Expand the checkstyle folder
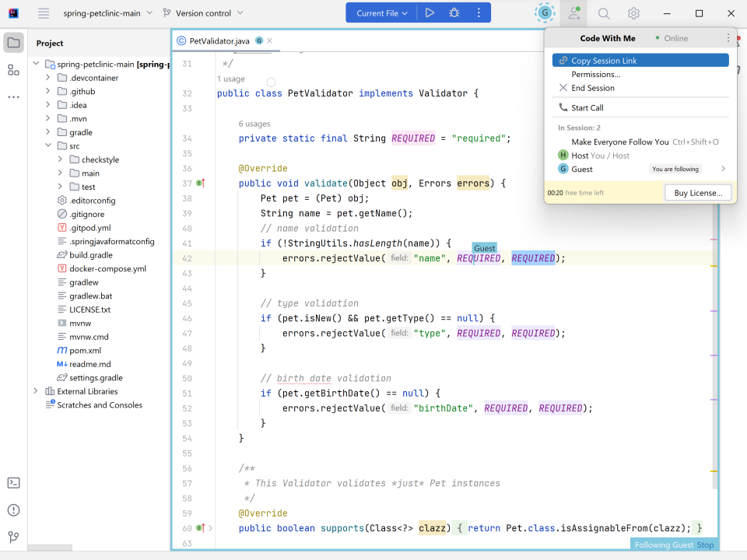 click(60, 159)
